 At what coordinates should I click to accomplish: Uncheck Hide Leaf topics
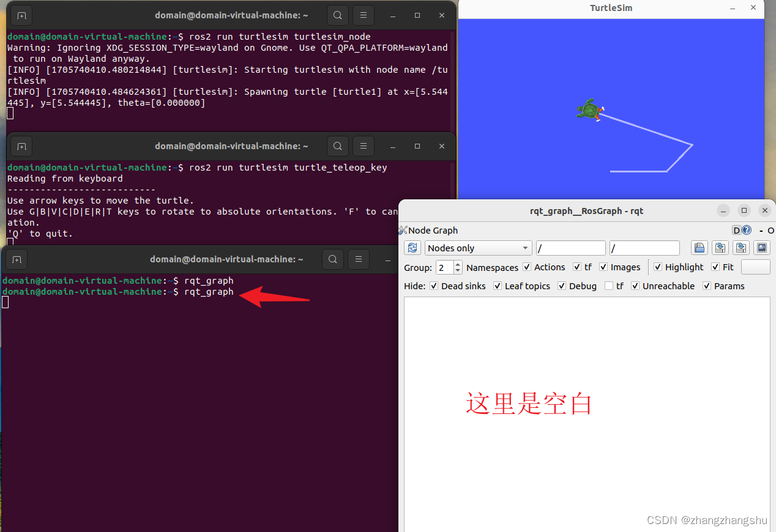[498, 286]
